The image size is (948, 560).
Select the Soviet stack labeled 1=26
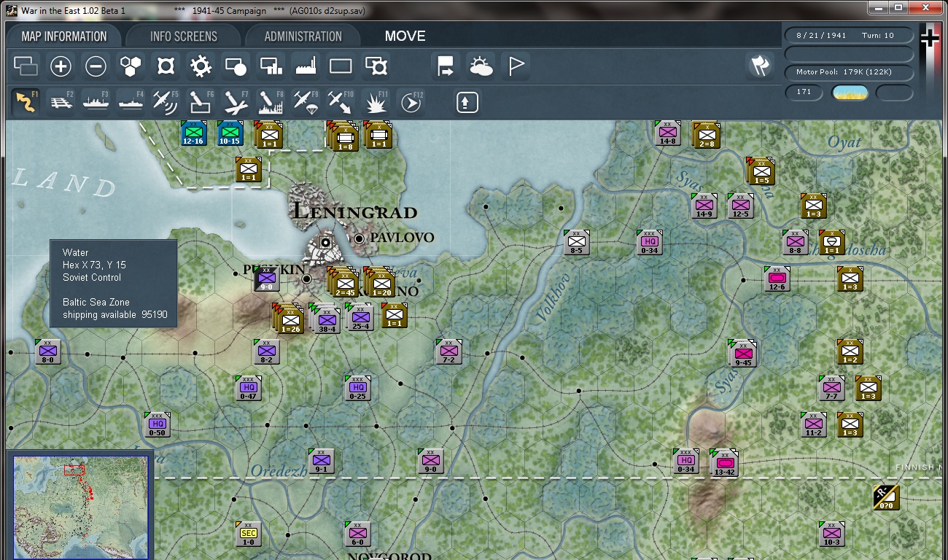tap(290, 319)
